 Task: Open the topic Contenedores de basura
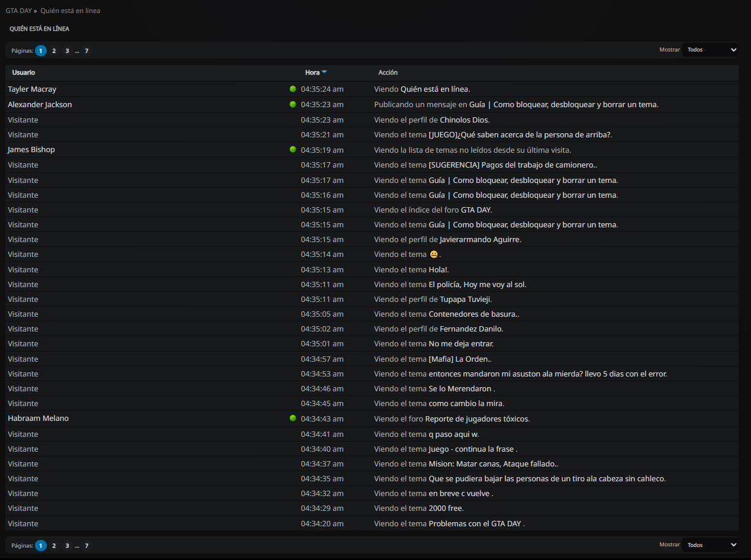472,314
